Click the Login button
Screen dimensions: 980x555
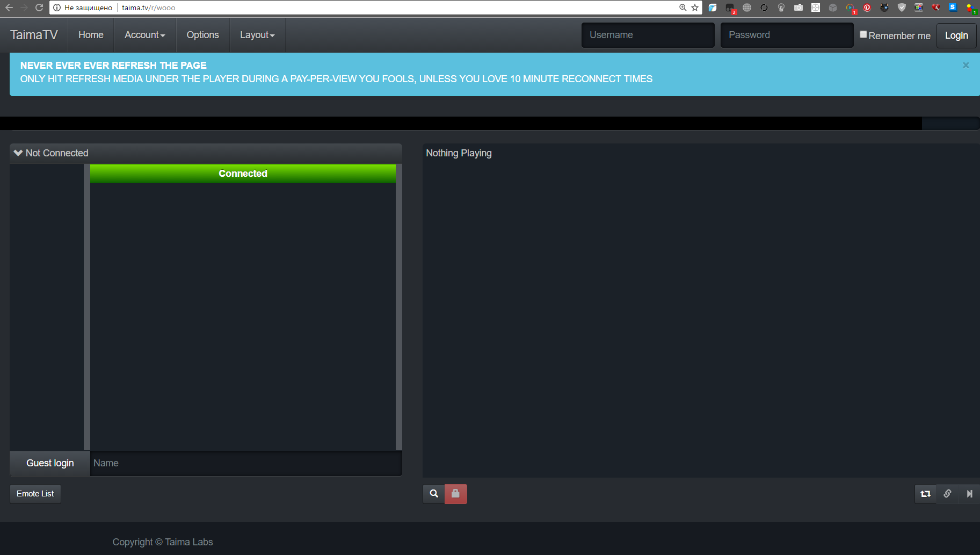pyautogui.click(x=956, y=35)
